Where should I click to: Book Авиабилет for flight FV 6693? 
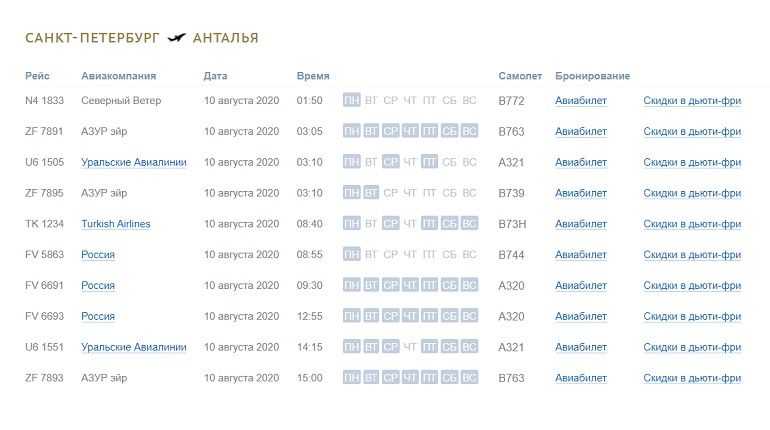(x=581, y=316)
